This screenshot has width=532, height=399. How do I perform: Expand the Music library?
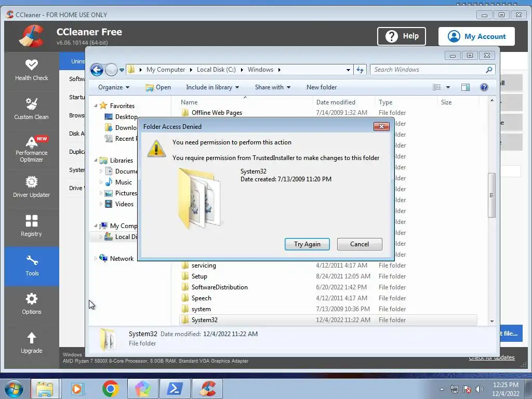click(x=101, y=182)
